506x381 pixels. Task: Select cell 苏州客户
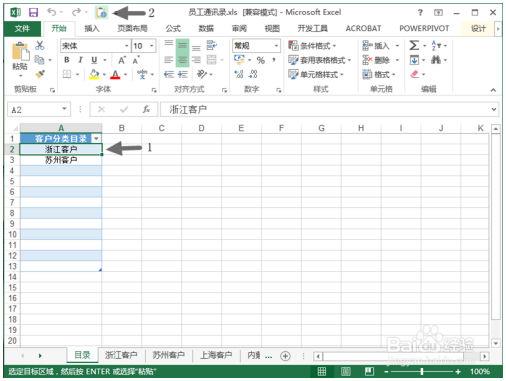pyautogui.click(x=61, y=160)
